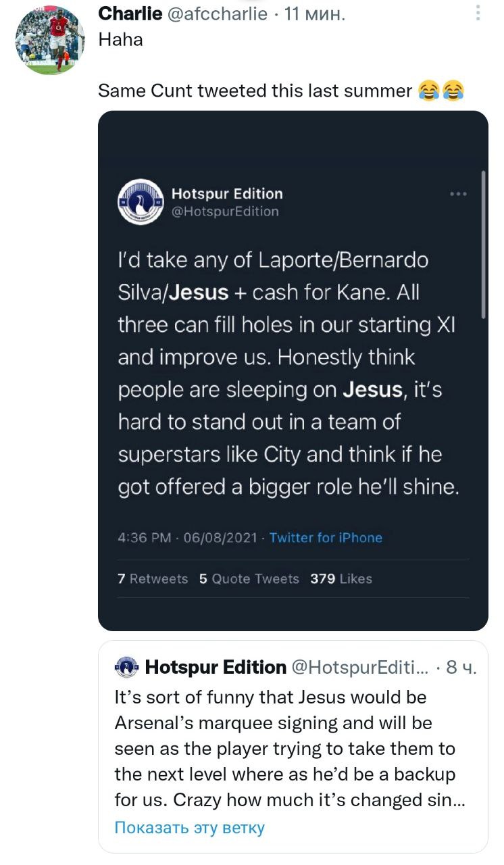This screenshot has height=865, width=504.
Task: Click the Charlie display name
Action: coord(130,14)
